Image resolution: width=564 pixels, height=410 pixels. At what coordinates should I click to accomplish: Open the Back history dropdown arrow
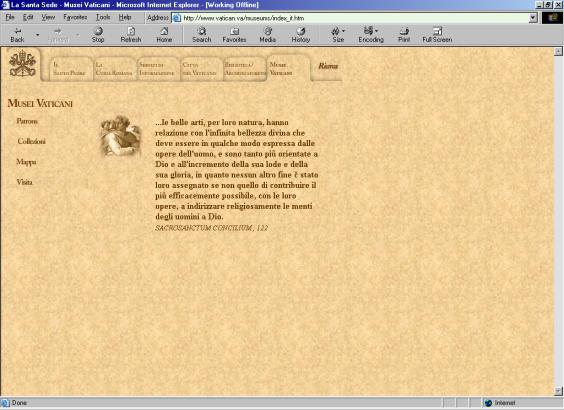[x=37, y=35]
